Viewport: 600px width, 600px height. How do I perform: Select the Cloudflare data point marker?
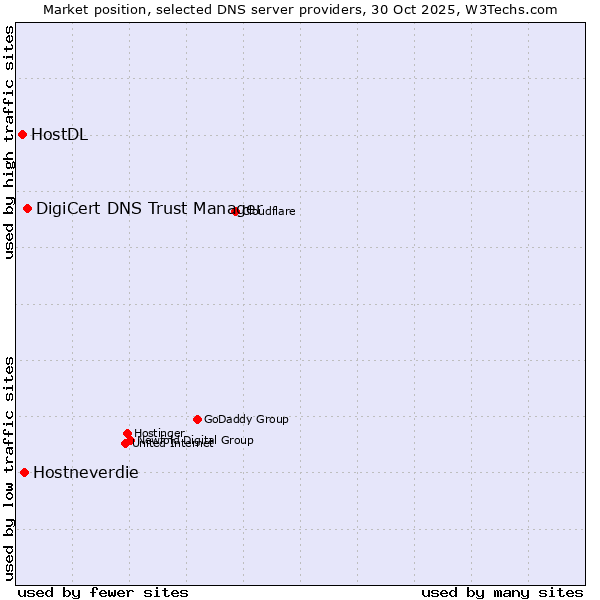236,211
